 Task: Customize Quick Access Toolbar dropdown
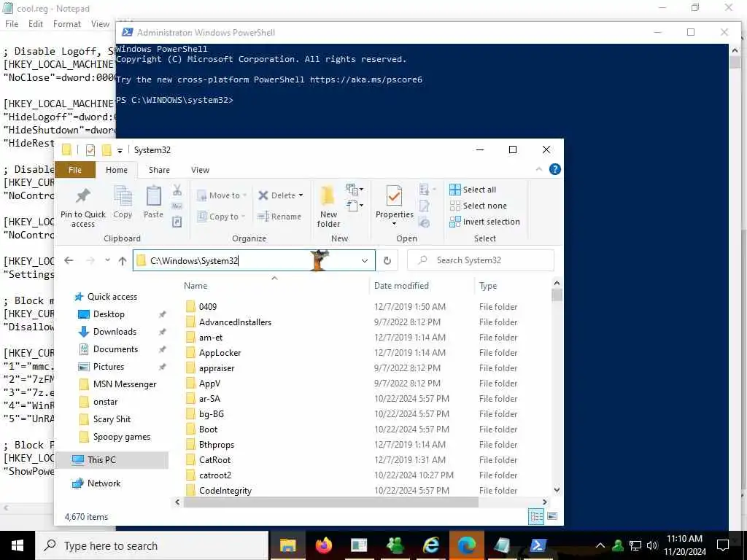(x=120, y=150)
